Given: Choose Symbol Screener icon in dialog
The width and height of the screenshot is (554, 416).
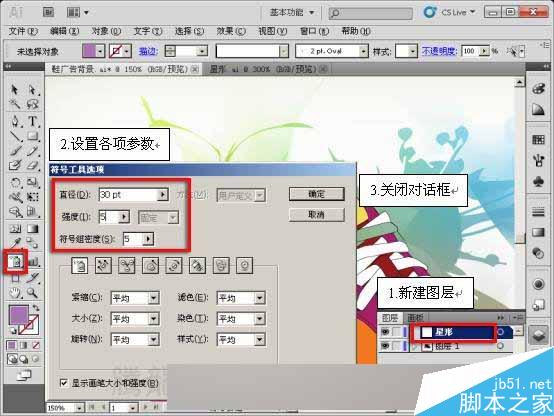Looking at the screenshot, I should (221, 265).
